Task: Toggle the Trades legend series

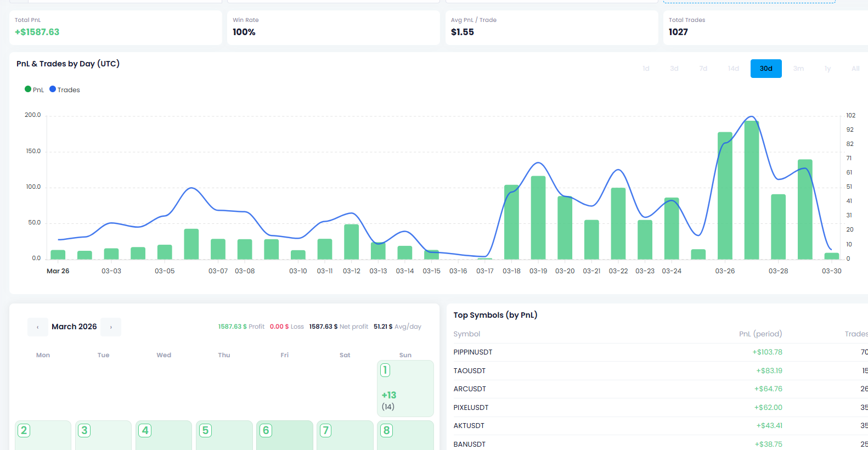Action: [x=65, y=89]
